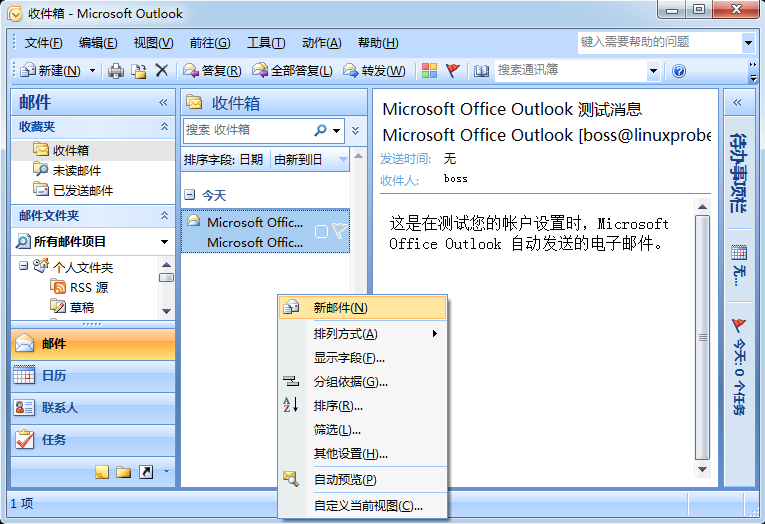Open the 工具(T) menu in the menu bar
The width and height of the screenshot is (765, 524).
pos(266,43)
